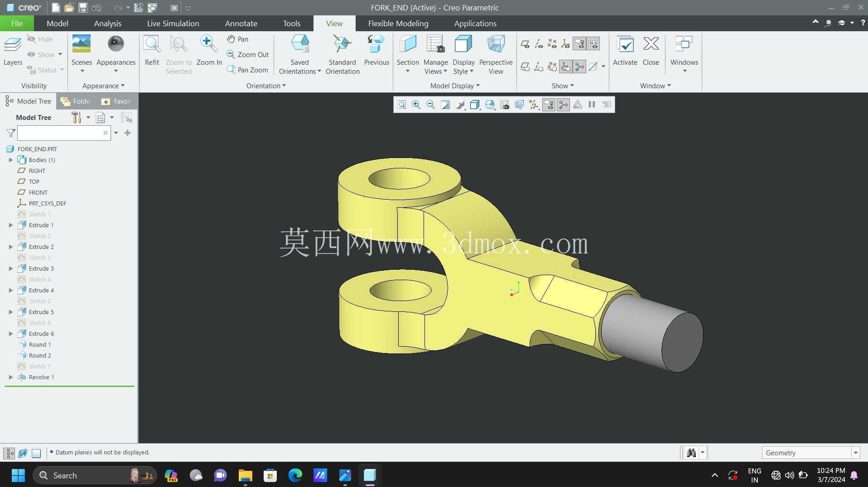
Task: Open the graphics toolbar view manager icon
Action: pyautogui.click(x=505, y=105)
